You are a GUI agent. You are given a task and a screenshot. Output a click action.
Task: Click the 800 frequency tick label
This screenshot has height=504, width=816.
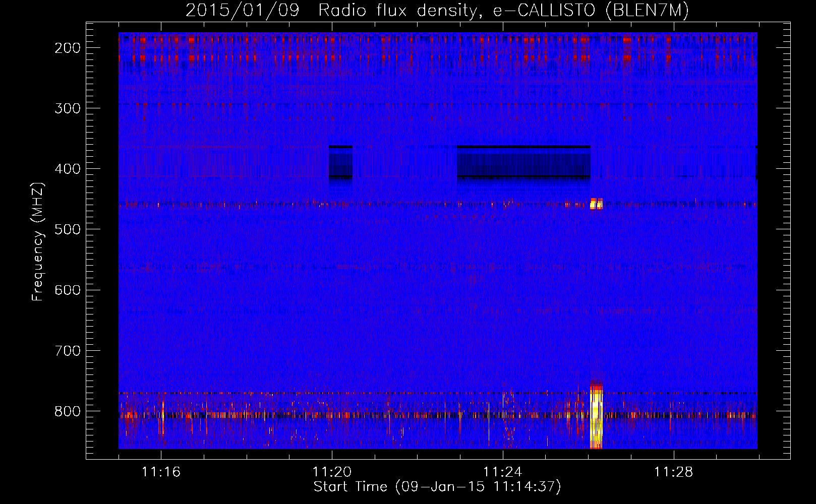(68, 411)
